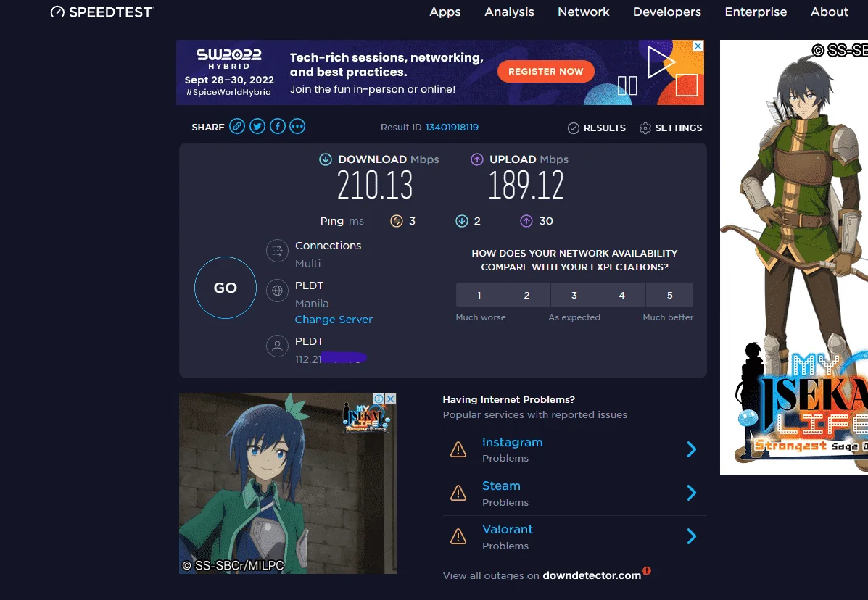
Task: Rate network availability as 5
Action: coord(670,296)
